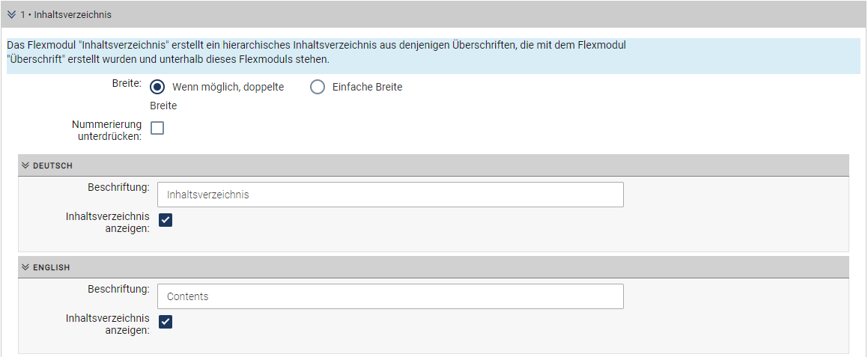Image resolution: width=868 pixels, height=357 pixels.
Task: Focus the English Beschriftung field "Contents"
Action: click(x=390, y=296)
